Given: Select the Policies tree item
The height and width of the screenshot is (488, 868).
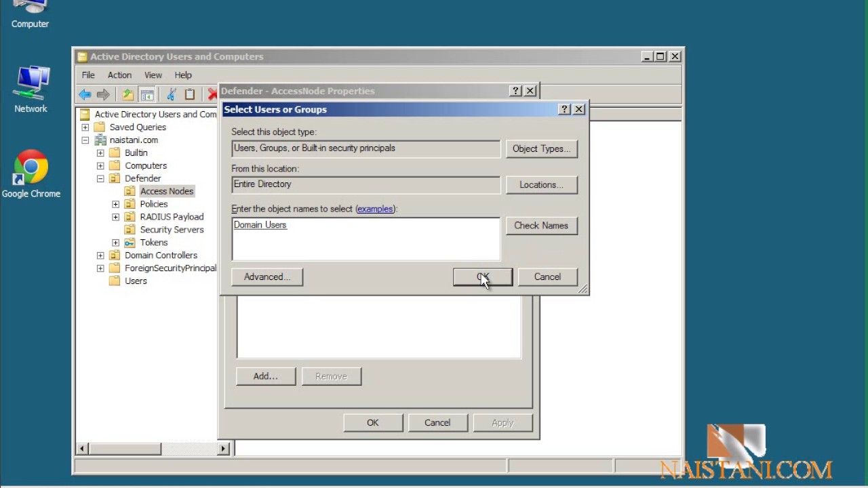Looking at the screenshot, I should [154, 204].
